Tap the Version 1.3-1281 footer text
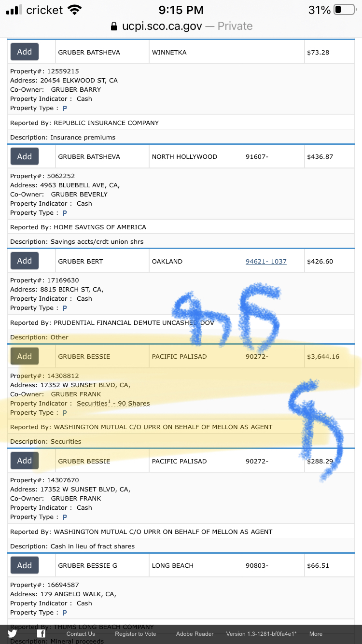This screenshot has height=644, width=362. (x=262, y=634)
